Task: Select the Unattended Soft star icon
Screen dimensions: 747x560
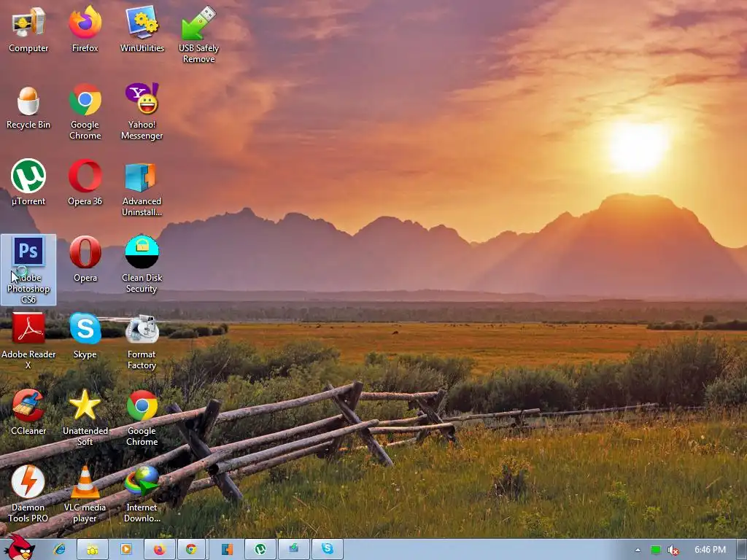Action: 85,418
